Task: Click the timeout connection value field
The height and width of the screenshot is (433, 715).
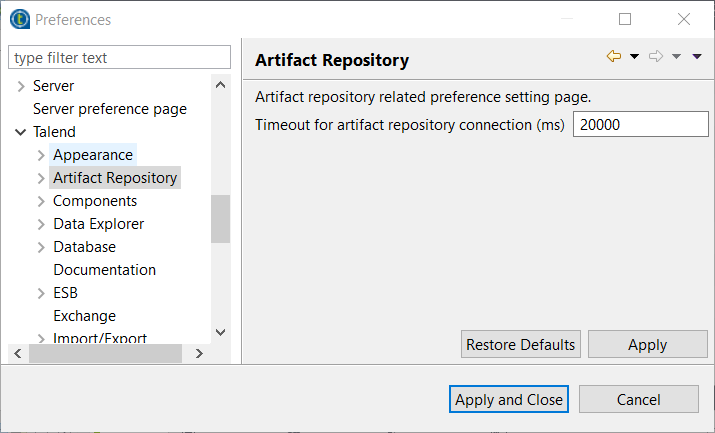Action: pos(640,125)
